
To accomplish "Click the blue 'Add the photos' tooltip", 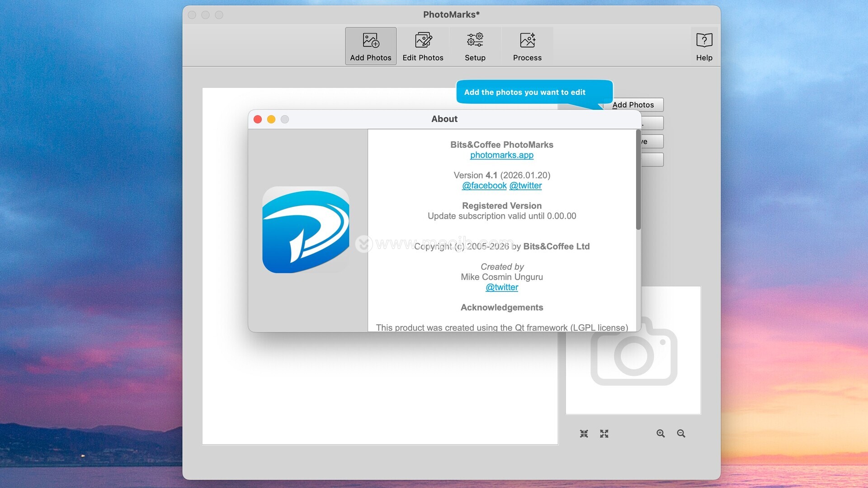I will [x=524, y=92].
